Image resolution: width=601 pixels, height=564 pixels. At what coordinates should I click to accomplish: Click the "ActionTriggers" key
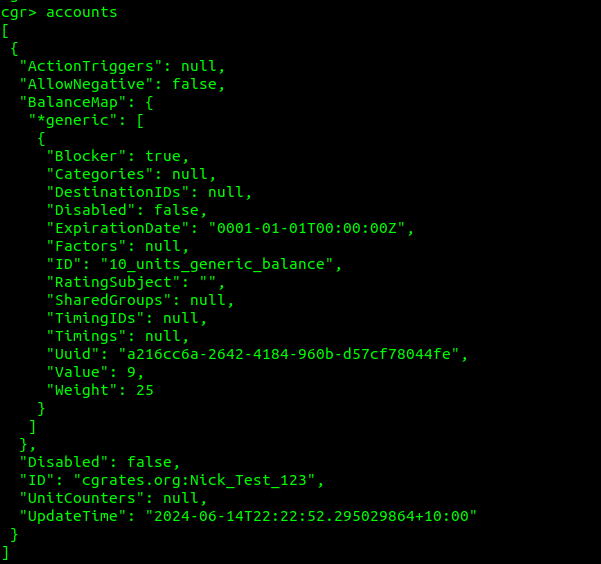coord(91,66)
